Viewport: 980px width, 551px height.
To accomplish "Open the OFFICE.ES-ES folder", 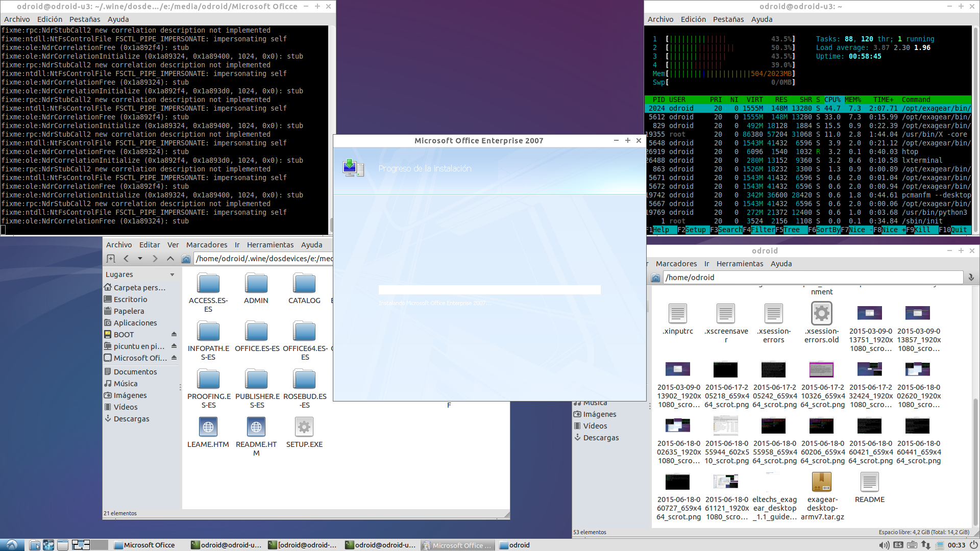I will pyautogui.click(x=257, y=336).
